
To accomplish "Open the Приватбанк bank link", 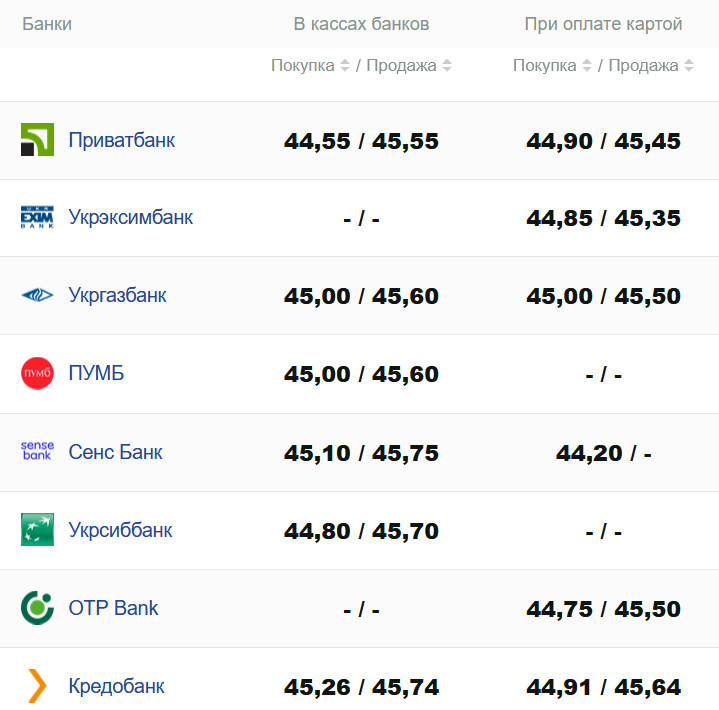I will click(121, 140).
